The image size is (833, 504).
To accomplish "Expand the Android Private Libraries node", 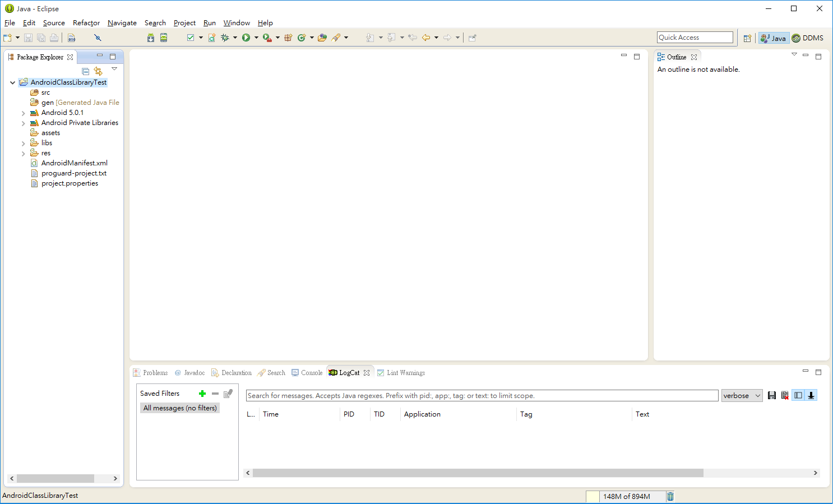I will (x=23, y=123).
